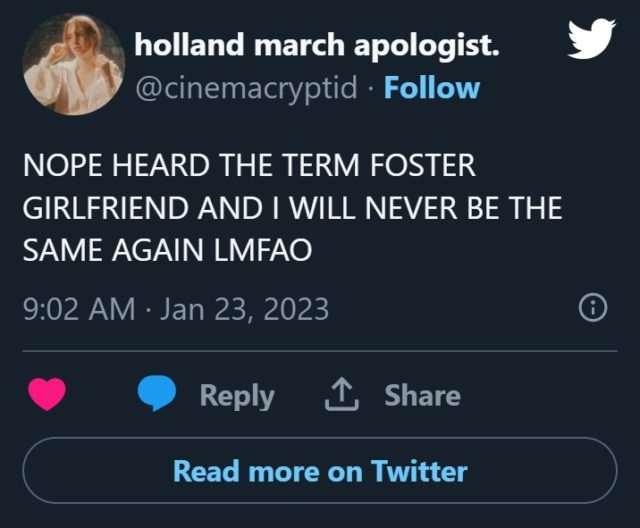The image size is (640, 528).
Task: Click the 9:02 AM timestamp
Action: [x=78, y=309]
